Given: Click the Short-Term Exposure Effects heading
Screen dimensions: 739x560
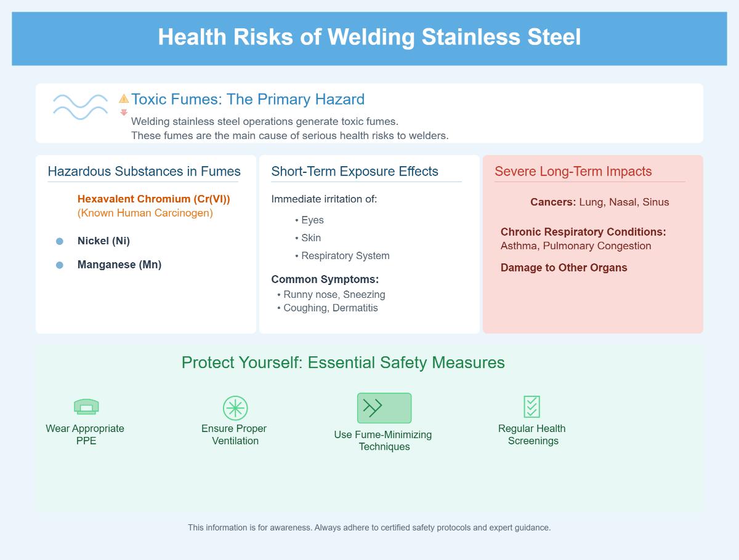Looking at the screenshot, I should [355, 172].
